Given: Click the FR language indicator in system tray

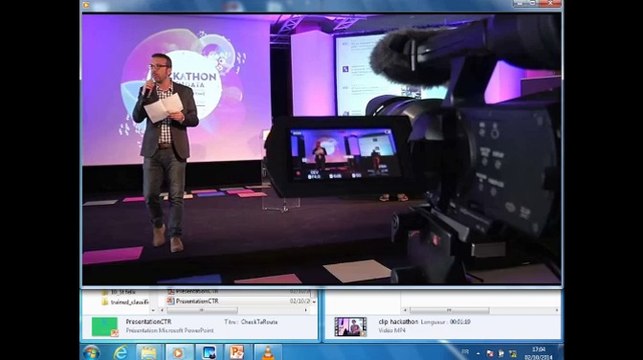Looking at the screenshot, I should [465, 352].
